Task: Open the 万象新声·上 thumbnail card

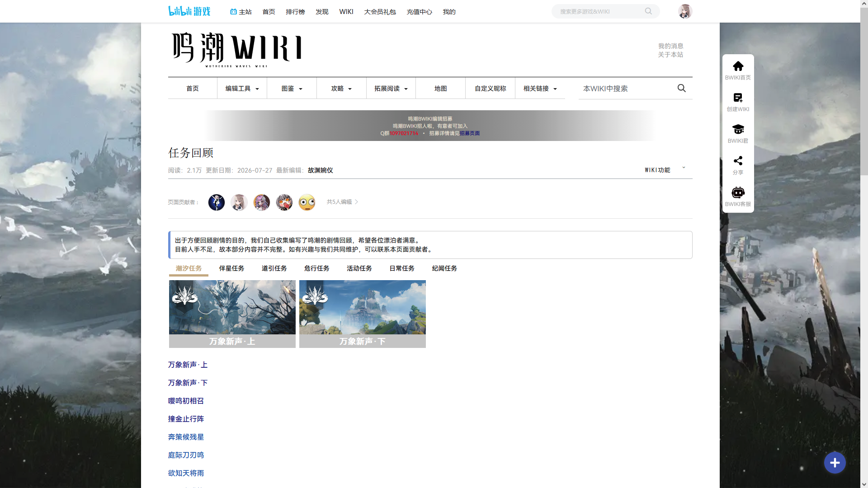Action: tap(232, 314)
